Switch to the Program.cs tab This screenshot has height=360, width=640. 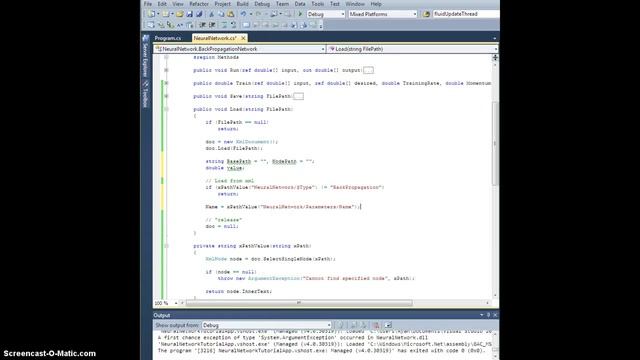pos(167,38)
